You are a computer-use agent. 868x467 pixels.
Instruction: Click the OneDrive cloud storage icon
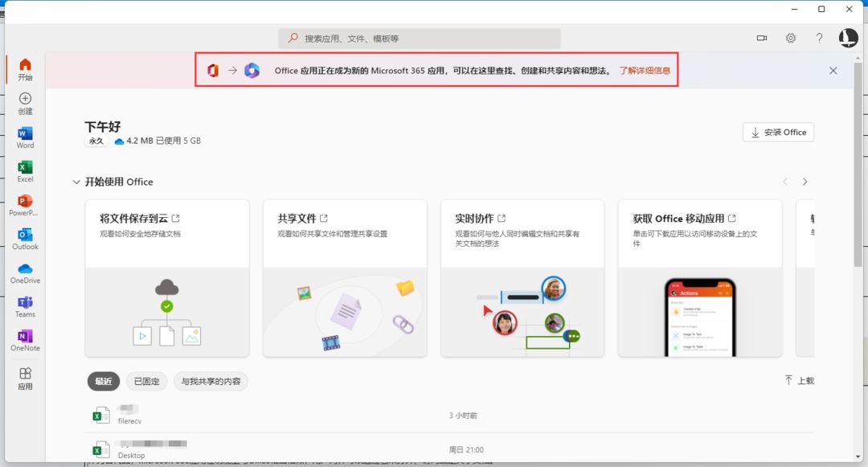pos(118,141)
